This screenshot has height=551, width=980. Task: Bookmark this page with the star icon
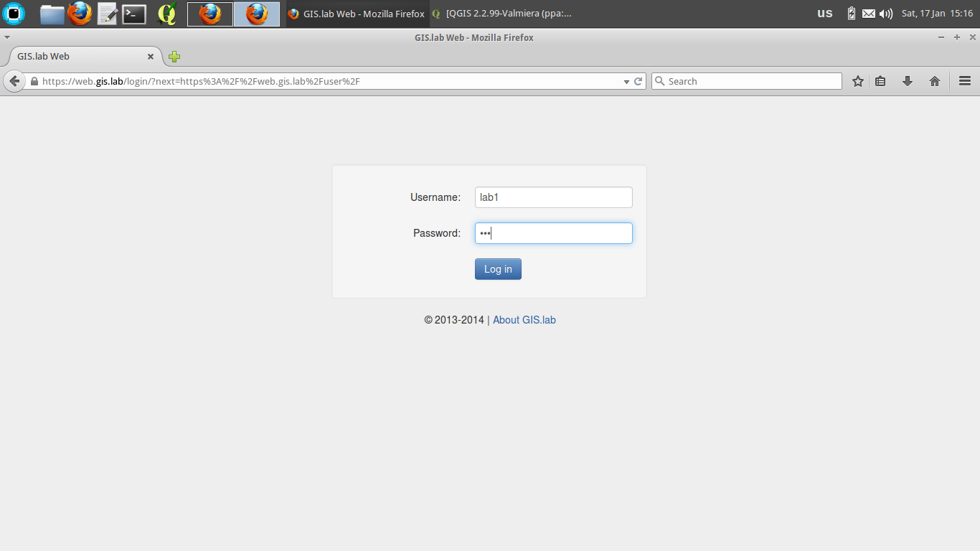[857, 81]
